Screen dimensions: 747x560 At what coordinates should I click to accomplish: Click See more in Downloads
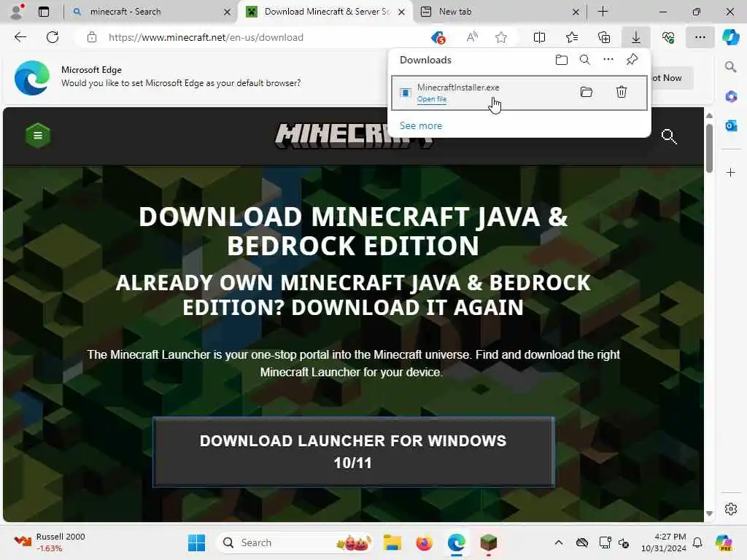tap(421, 125)
